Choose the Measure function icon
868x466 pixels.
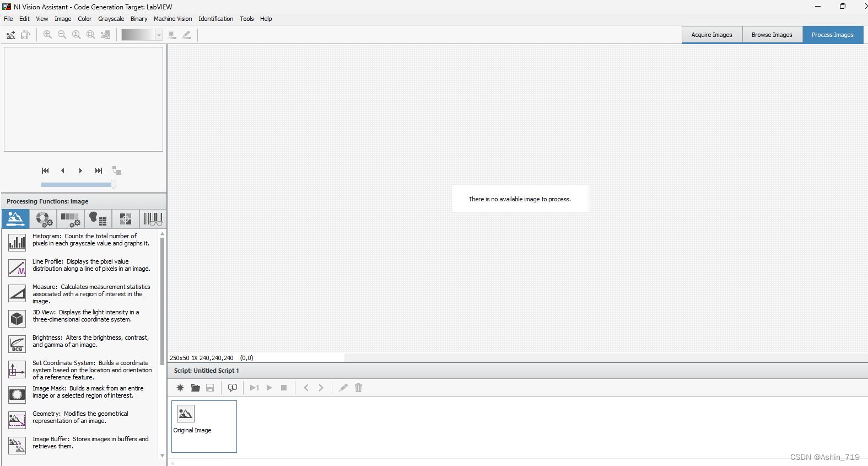pyautogui.click(x=17, y=293)
